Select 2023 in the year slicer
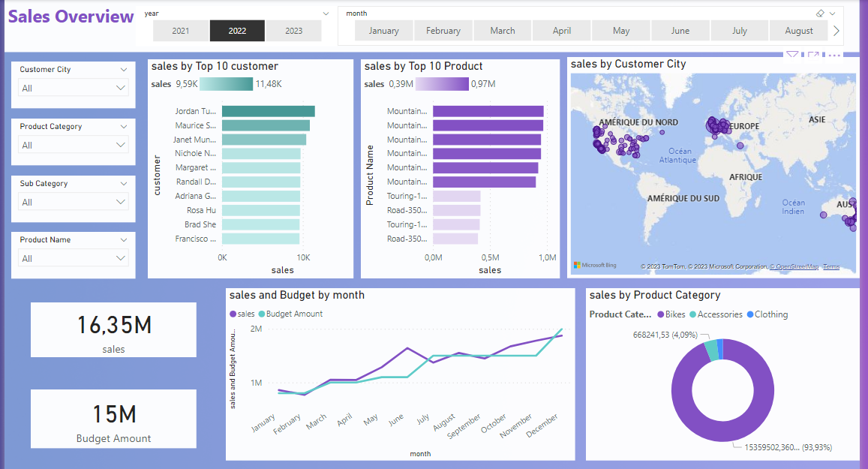 [x=293, y=31]
